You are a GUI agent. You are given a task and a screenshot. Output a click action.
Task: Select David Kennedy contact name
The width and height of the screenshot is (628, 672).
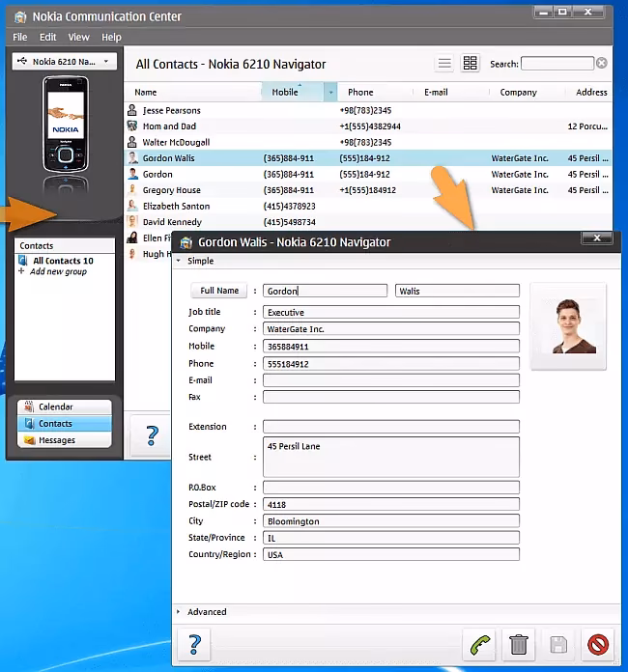click(x=172, y=222)
